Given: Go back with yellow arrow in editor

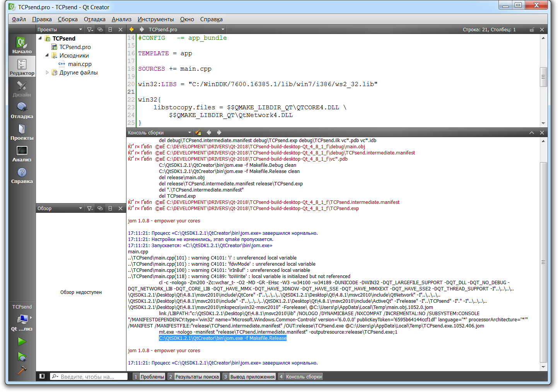Looking at the screenshot, I should 131,29.
